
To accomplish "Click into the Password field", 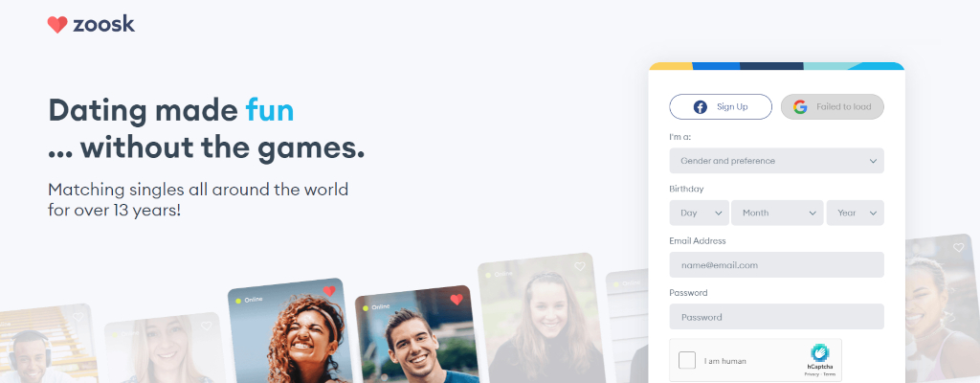I will 776,317.
